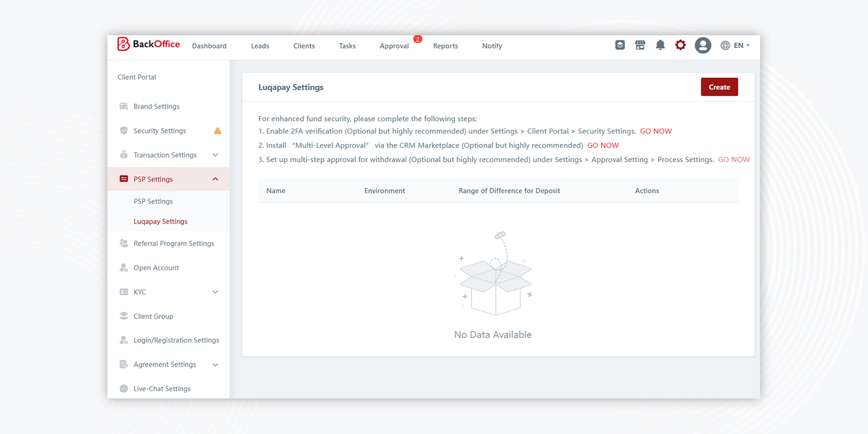Viewport: 868px width, 434px height.
Task: Click the Open Account person icon
Action: 124,267
